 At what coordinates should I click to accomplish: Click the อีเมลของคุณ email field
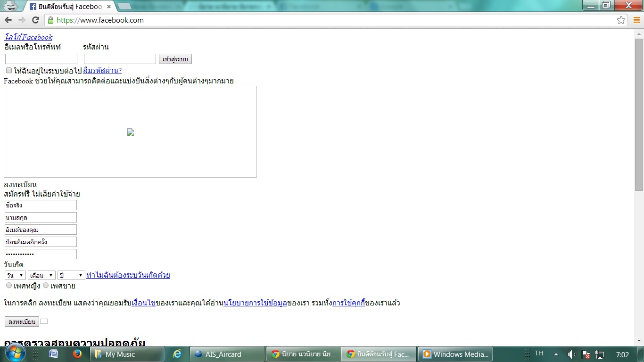[x=41, y=230]
